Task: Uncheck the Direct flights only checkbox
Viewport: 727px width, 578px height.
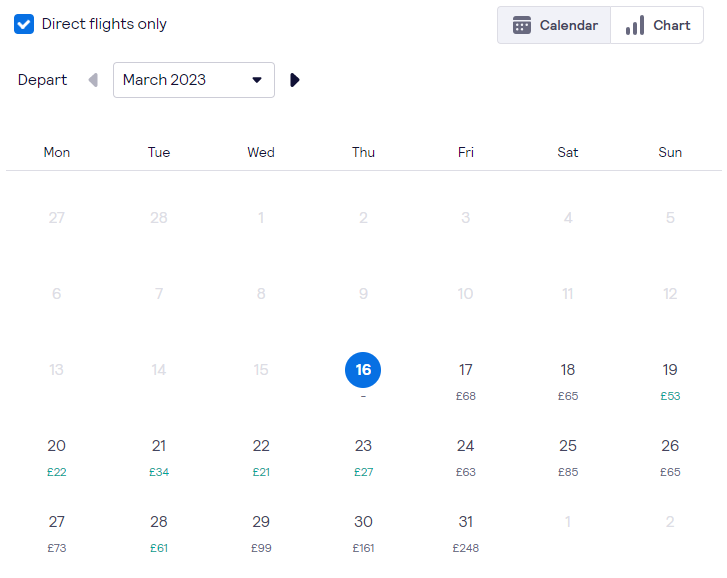Action: point(24,24)
